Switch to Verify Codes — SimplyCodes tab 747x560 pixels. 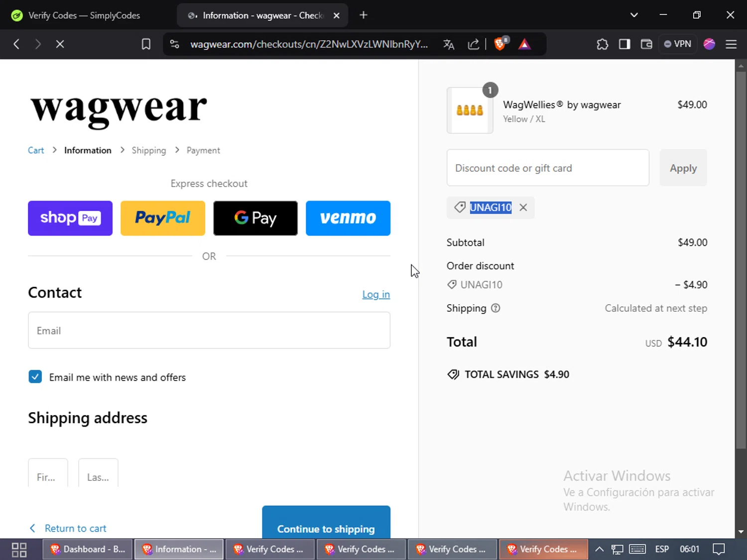click(x=85, y=15)
